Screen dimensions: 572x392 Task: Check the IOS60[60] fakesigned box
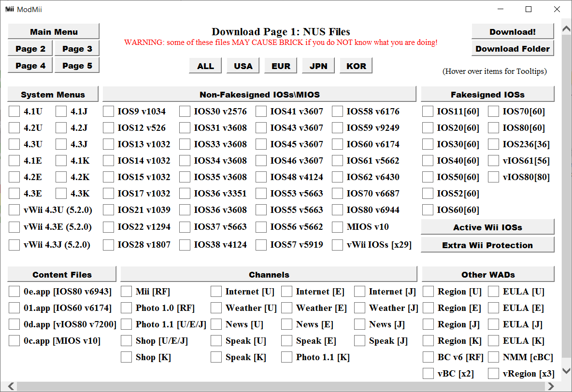click(x=428, y=210)
